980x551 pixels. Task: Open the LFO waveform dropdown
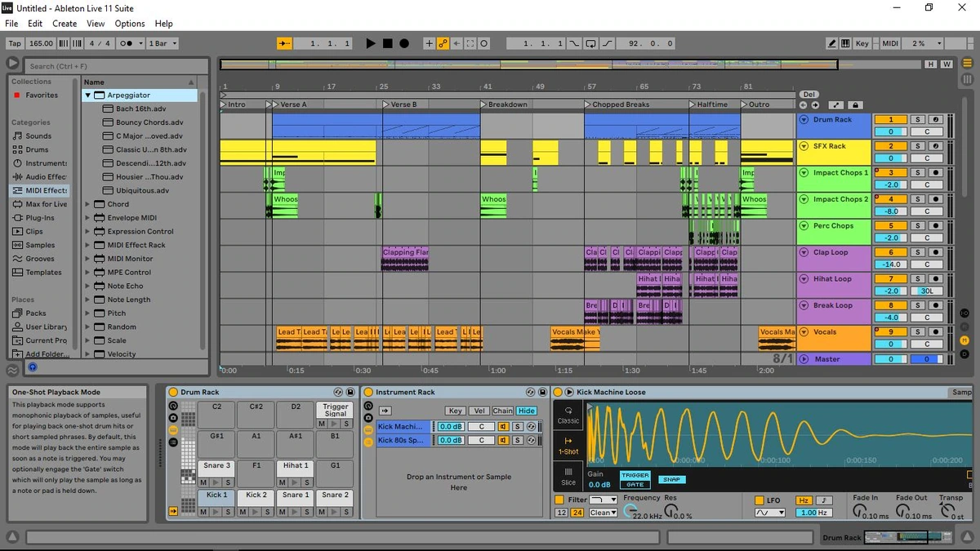[x=769, y=513]
